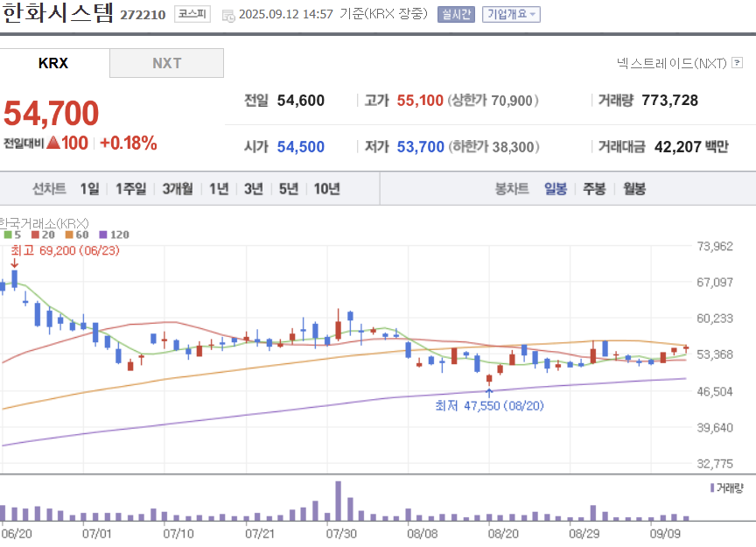756x547 pixels.
Task: Switch to the NXT tab
Action: click(166, 63)
